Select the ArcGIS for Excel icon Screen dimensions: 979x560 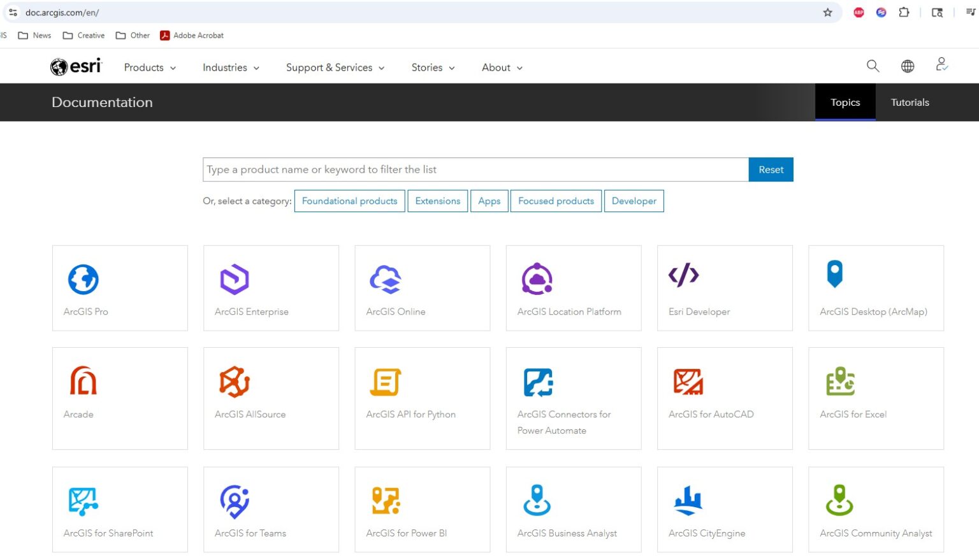pyautogui.click(x=840, y=381)
